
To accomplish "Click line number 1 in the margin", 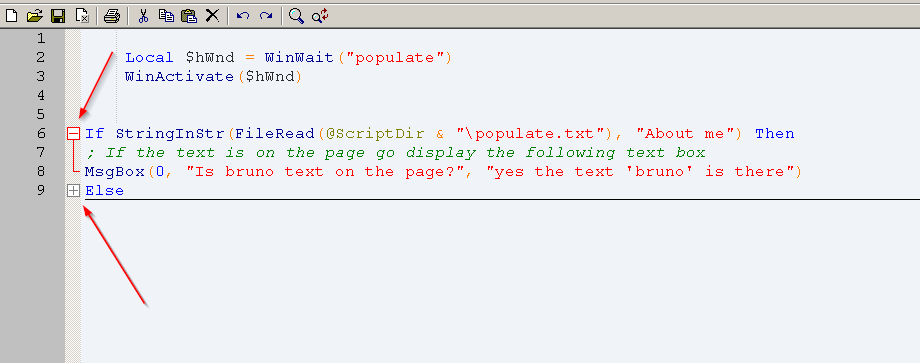I will (x=40, y=39).
